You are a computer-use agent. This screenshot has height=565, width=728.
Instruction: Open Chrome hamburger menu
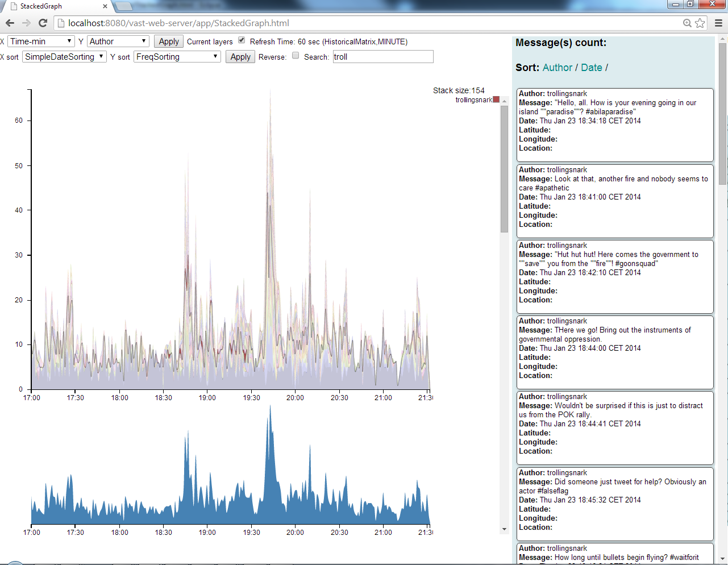pyautogui.click(x=718, y=23)
